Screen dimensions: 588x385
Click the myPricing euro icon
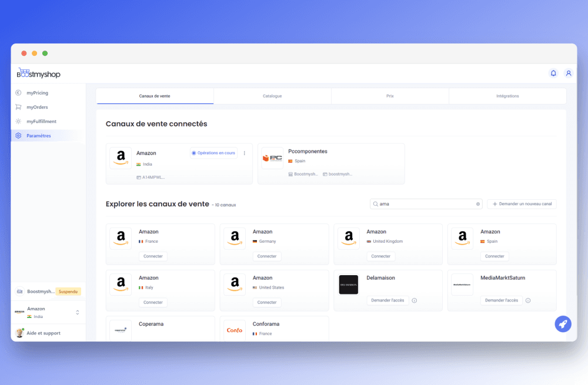pyautogui.click(x=18, y=93)
